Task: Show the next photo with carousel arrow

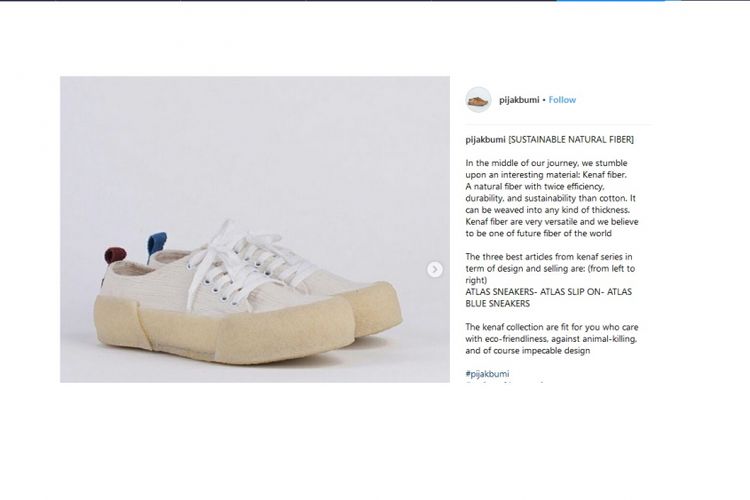Action: coord(434,269)
